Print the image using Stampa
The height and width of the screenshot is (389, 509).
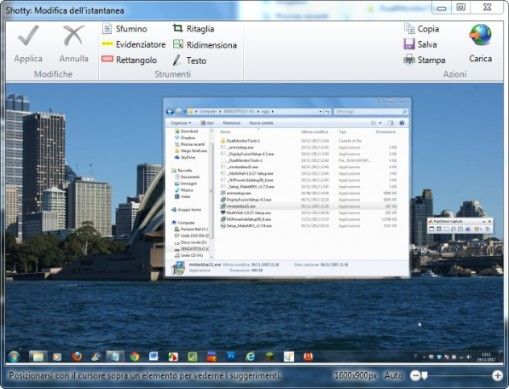point(424,60)
